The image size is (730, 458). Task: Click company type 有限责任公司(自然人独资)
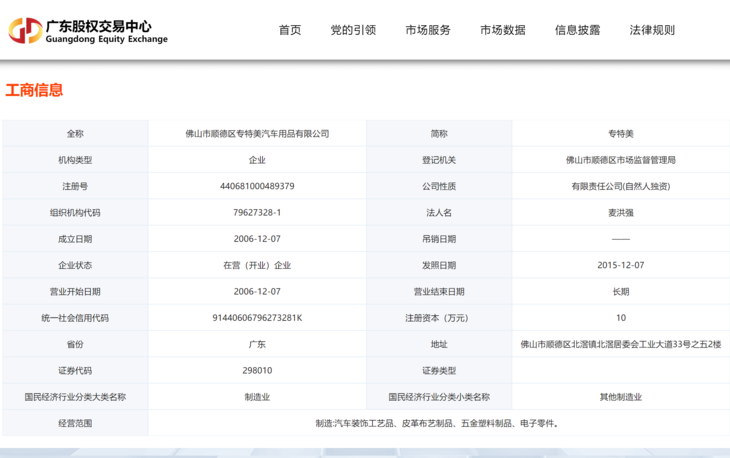620,186
